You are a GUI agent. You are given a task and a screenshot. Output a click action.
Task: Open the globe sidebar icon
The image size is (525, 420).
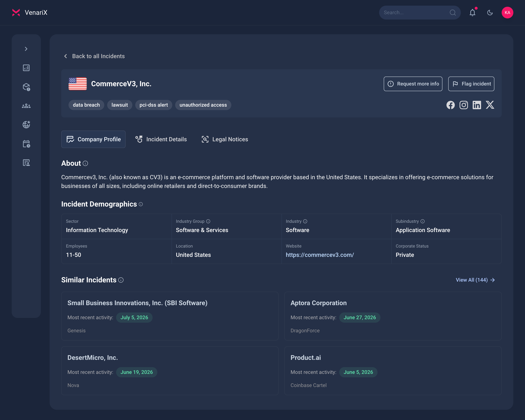(x=26, y=125)
